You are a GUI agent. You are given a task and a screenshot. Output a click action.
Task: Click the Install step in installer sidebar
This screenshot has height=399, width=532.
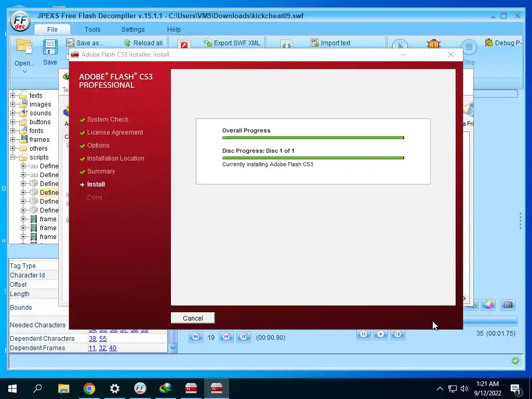click(96, 184)
